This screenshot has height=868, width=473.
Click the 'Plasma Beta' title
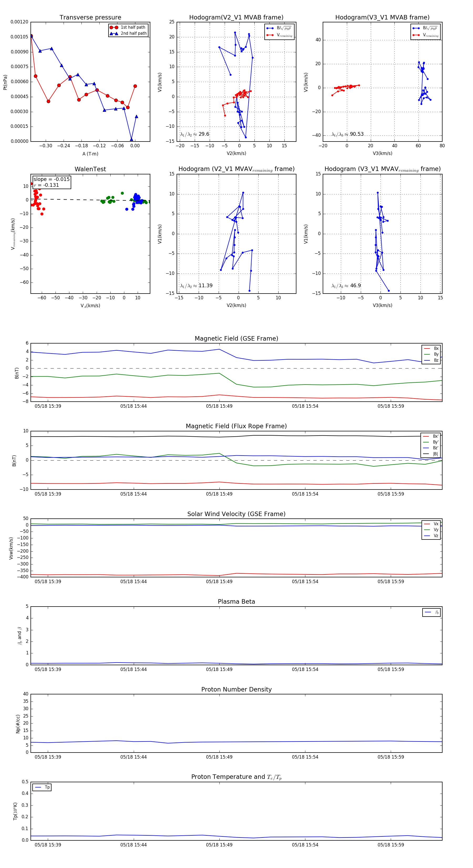(x=236, y=602)
